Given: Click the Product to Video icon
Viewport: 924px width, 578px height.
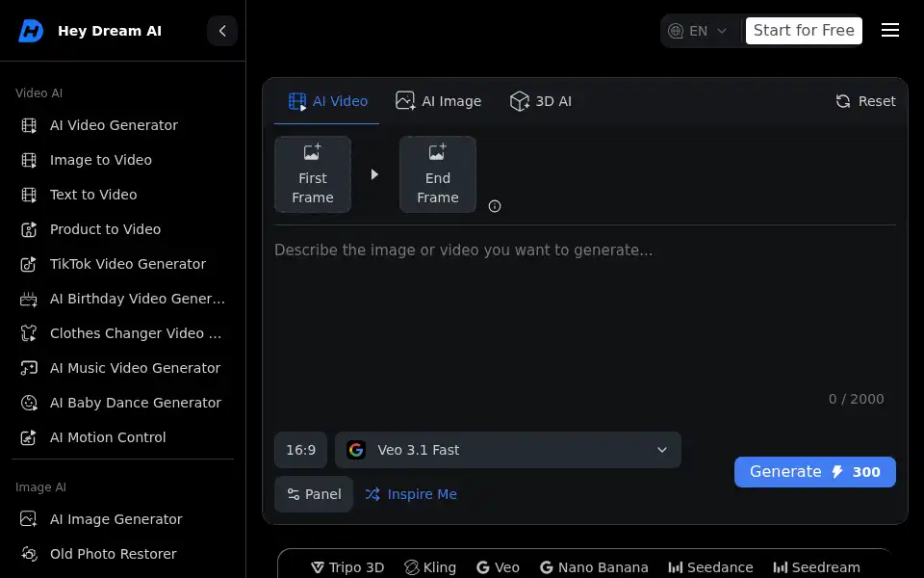Looking at the screenshot, I should [29, 229].
